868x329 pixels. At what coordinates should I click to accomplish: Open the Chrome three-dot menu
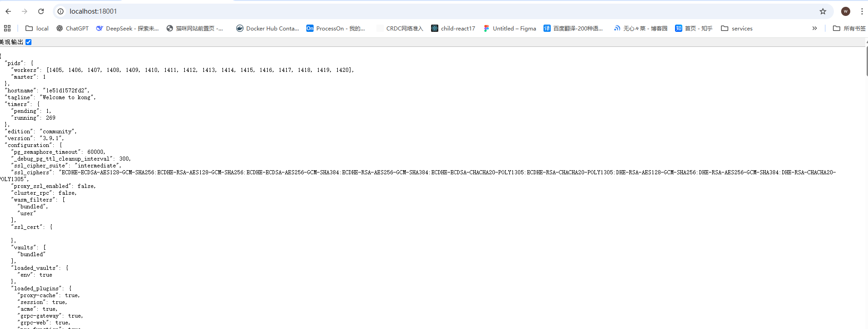point(862,11)
